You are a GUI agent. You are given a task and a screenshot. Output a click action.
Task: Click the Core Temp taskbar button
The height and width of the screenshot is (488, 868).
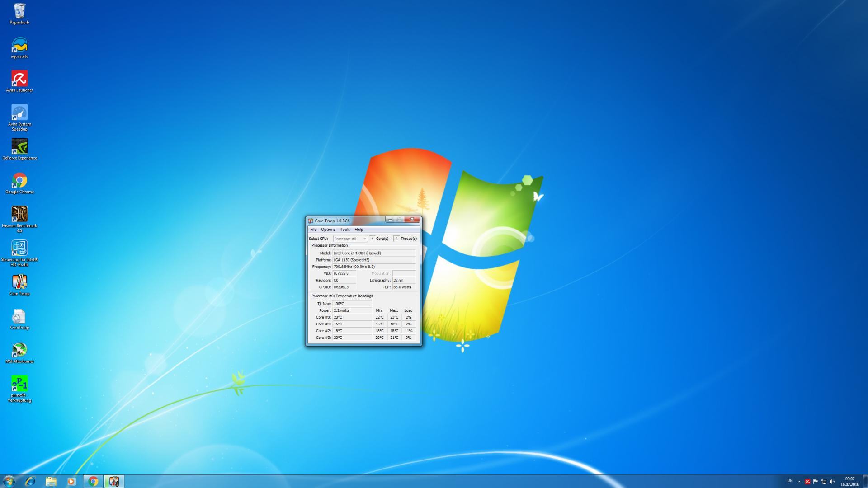(x=114, y=481)
